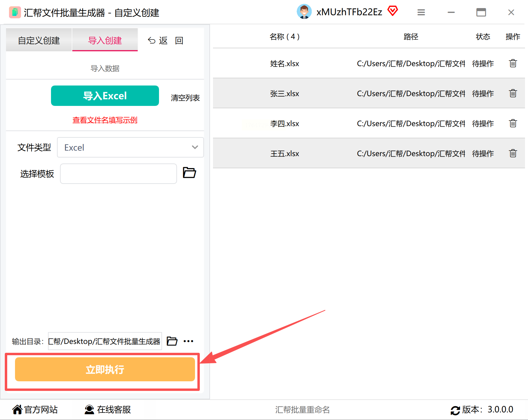Minimize the application window
Viewport: 528px width, 420px height.
pos(451,12)
